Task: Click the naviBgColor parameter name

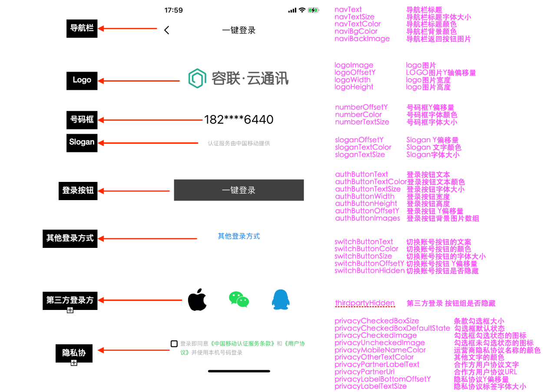Action: pyautogui.click(x=356, y=31)
